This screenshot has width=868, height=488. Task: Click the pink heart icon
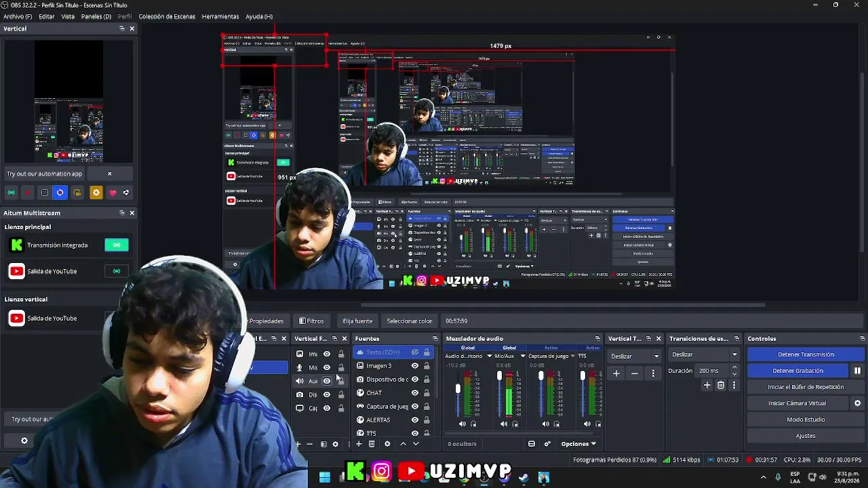click(x=113, y=192)
